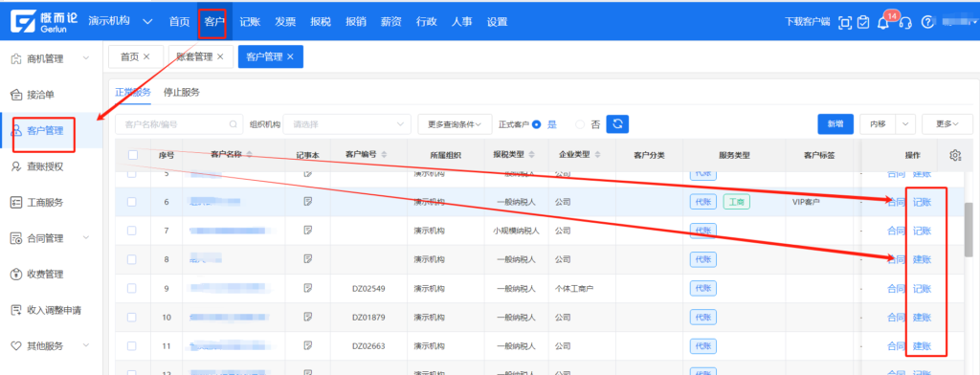Open the help question mark icon
The width and height of the screenshot is (980, 375).
coord(928,22)
